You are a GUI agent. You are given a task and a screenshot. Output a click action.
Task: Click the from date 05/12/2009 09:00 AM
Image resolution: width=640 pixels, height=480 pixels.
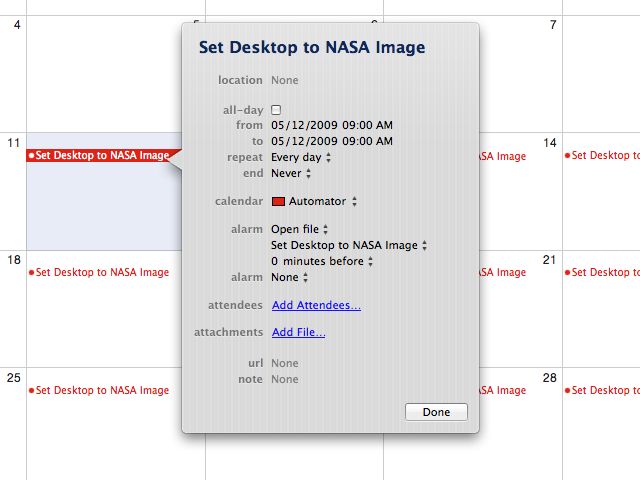[x=332, y=125]
